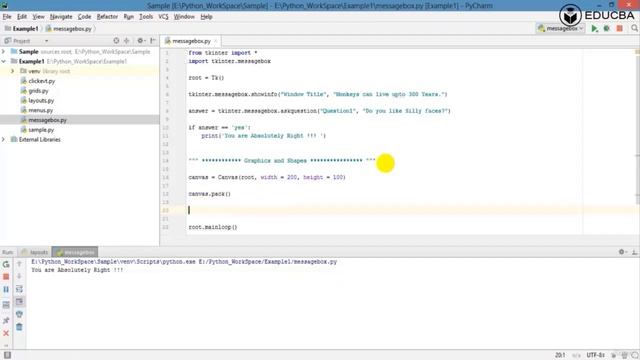Open the Window menu
Image resolution: width=640 pixels, height=360 pixels.
tap(184, 17)
